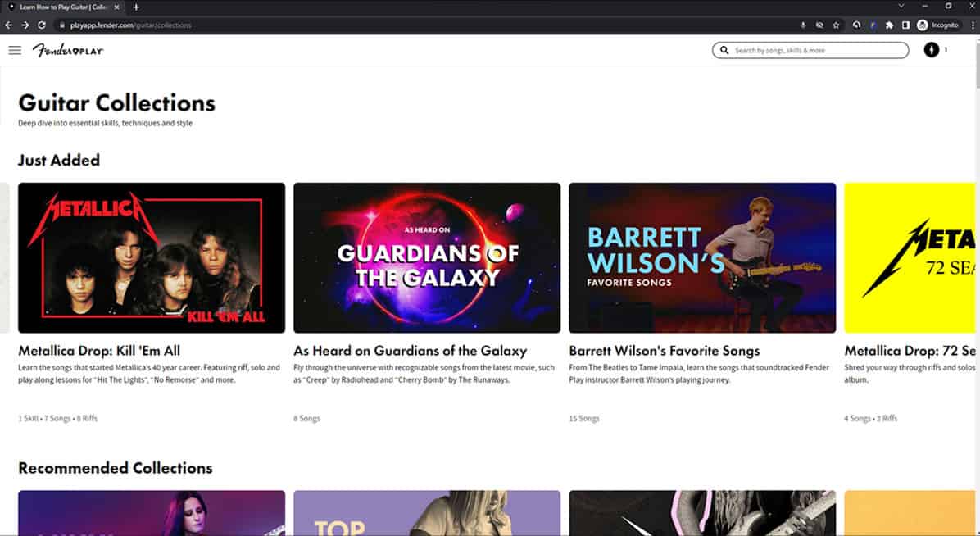Open the lightning bolt streak icon
The image size is (980, 536).
[932, 50]
